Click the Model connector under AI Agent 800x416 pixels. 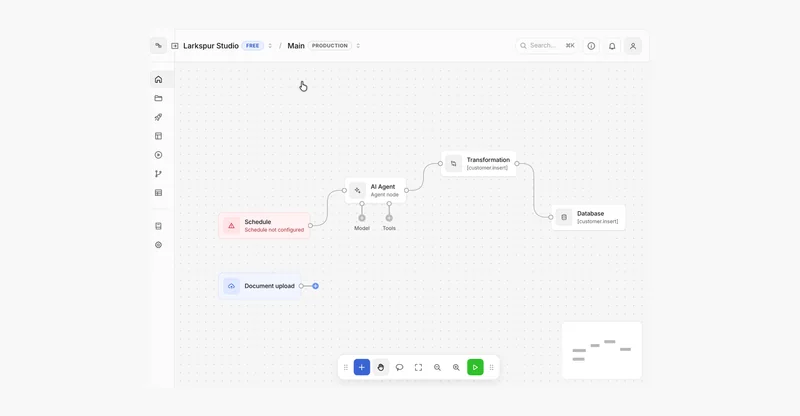click(x=362, y=218)
